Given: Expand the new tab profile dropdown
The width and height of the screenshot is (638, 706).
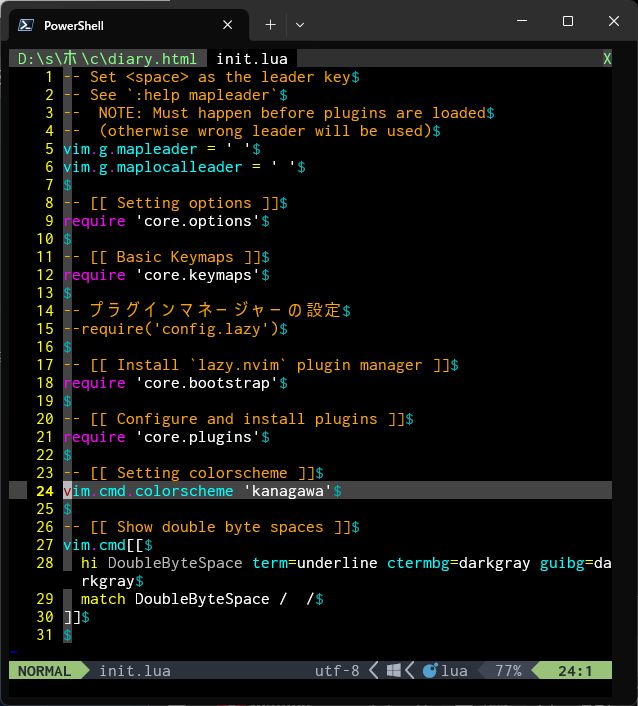Looking at the screenshot, I should click(x=300, y=25).
